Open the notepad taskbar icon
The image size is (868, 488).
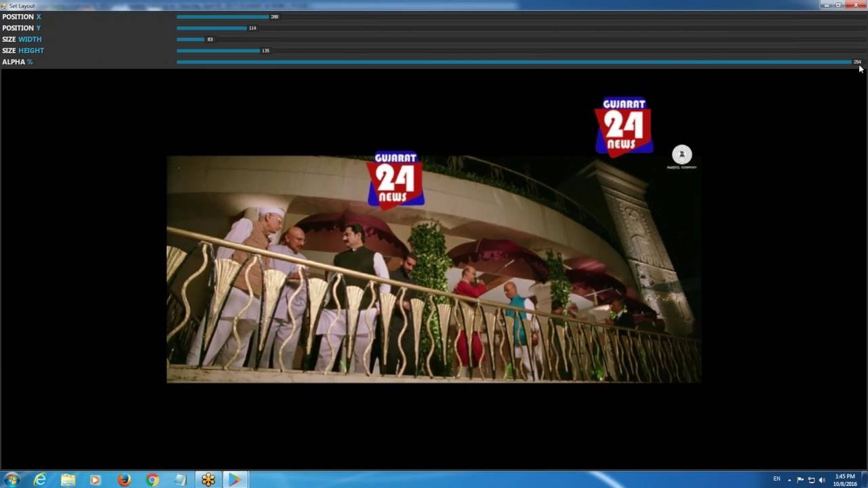pyautogui.click(x=180, y=480)
